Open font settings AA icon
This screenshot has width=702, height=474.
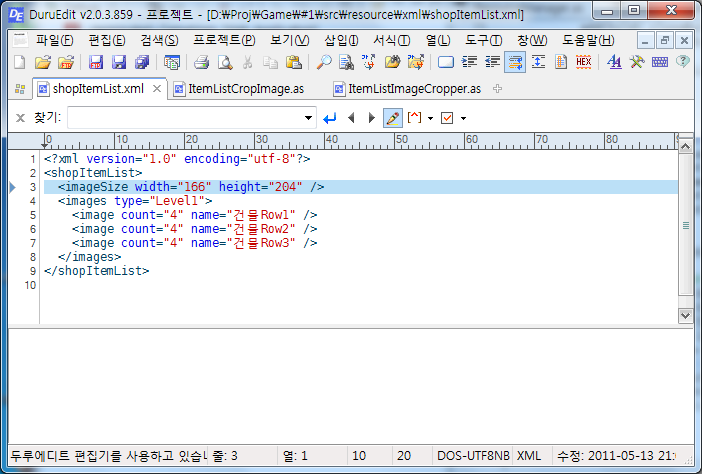[614, 62]
